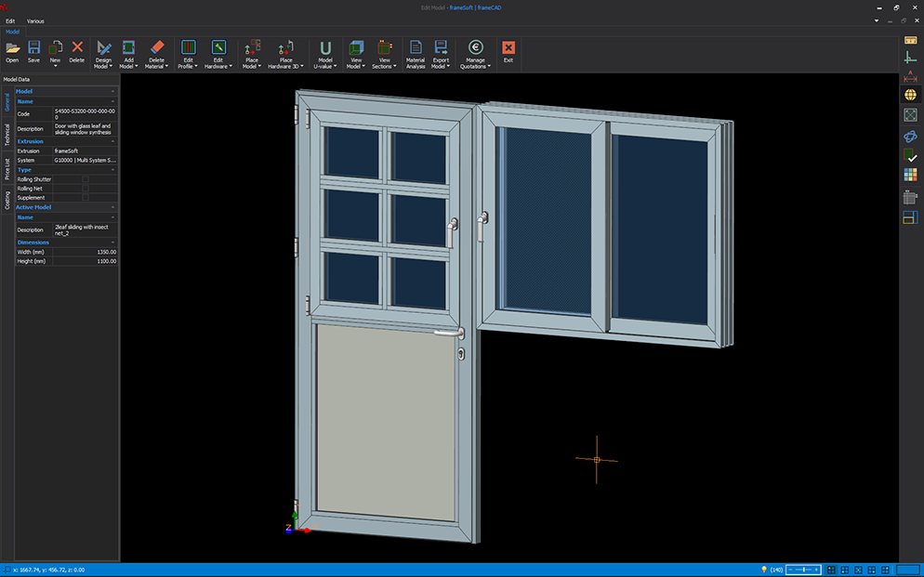
Task: Click the zoom-extents icon in sidebar
Action: tap(910, 115)
